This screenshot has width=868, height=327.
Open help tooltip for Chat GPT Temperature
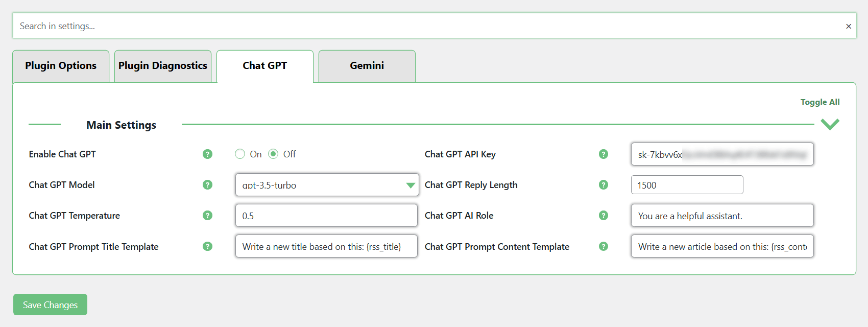(x=207, y=216)
